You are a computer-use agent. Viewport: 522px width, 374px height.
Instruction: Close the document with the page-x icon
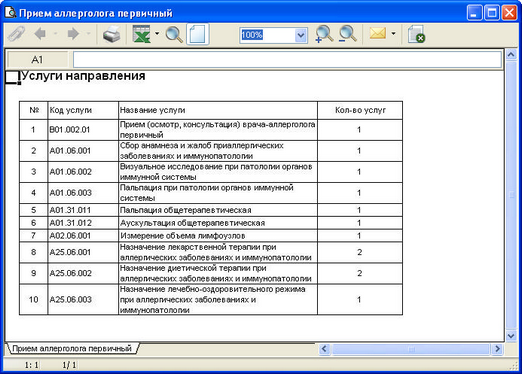[416, 34]
